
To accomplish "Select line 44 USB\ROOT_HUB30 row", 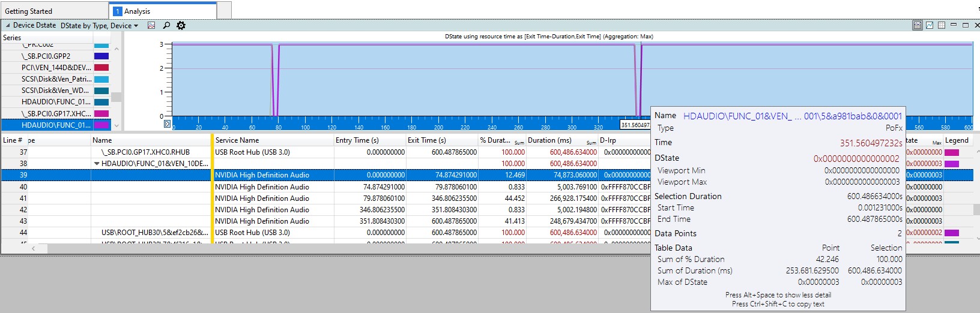I will (x=487, y=233).
